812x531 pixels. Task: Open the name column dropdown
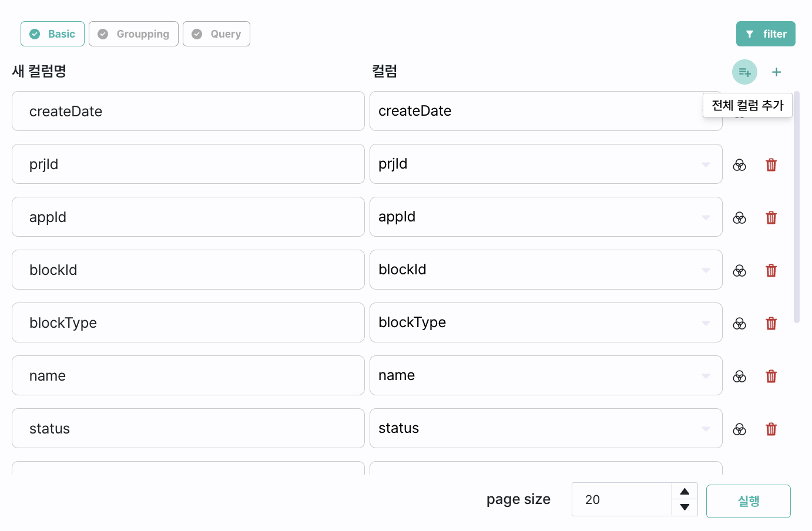pyautogui.click(x=546, y=375)
